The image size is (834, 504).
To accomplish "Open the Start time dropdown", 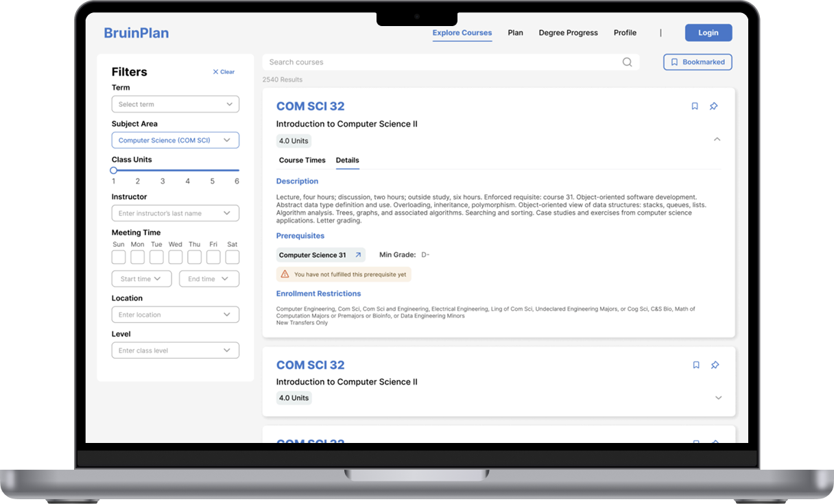I will [142, 279].
